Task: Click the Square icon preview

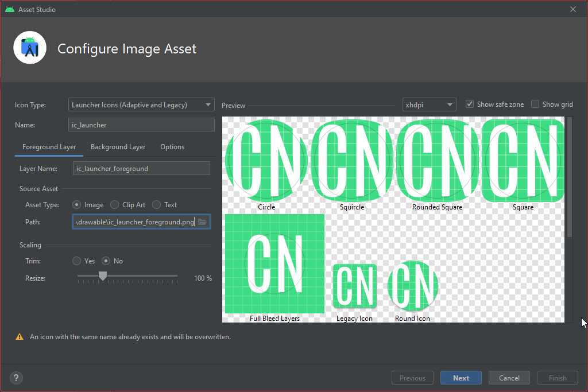Action: click(523, 161)
